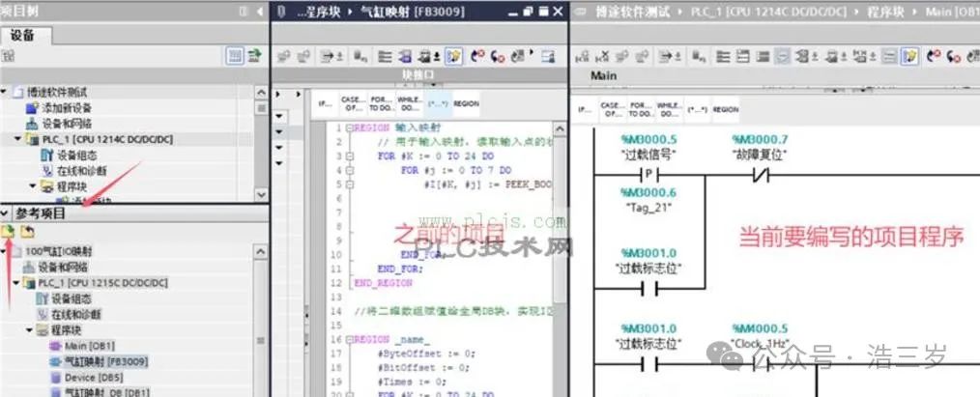Insert REGION template in FB3009 editor
Screen dimensions: 980x397
point(466,103)
